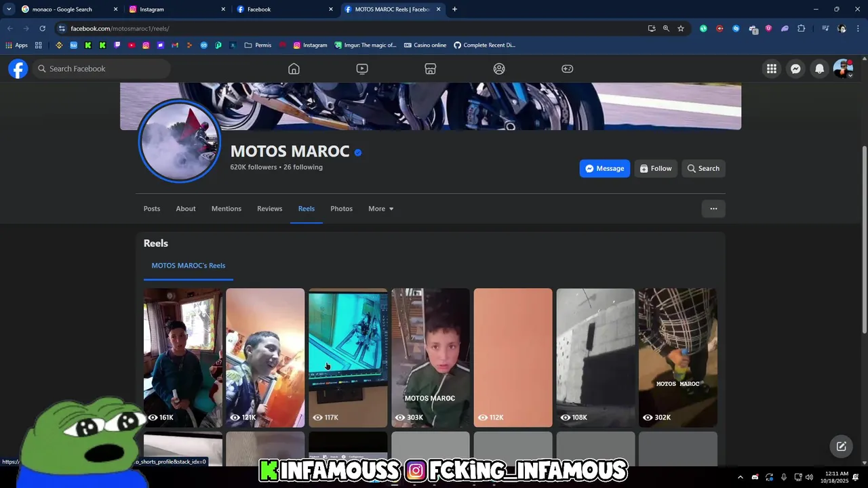
Task: Reload the page with the refresh icon
Action: click(x=42, y=28)
